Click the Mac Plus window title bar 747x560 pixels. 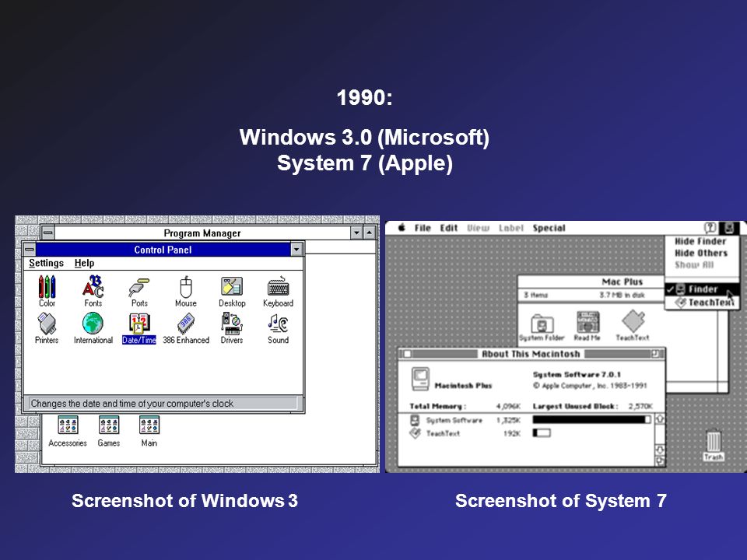(591, 282)
